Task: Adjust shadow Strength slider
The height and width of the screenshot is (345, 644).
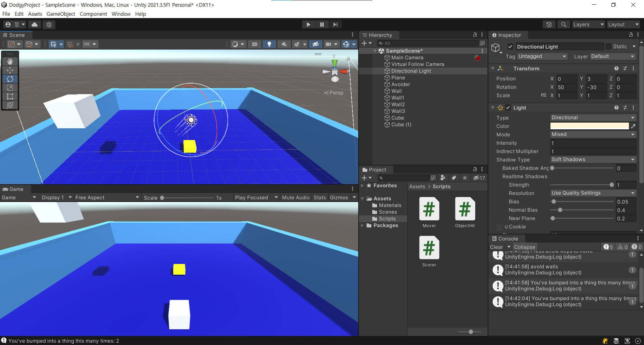Action: [582, 185]
